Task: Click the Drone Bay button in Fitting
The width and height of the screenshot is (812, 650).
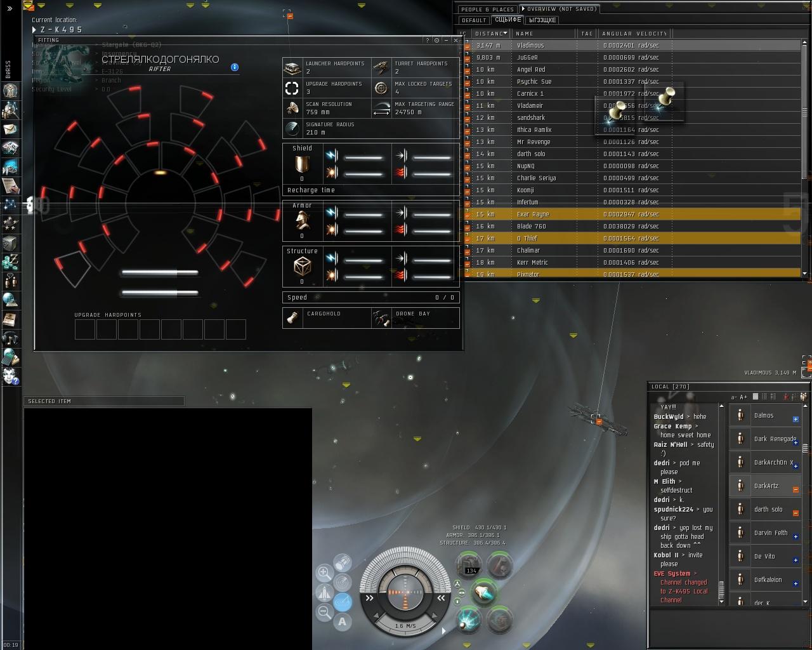Action: click(x=416, y=318)
